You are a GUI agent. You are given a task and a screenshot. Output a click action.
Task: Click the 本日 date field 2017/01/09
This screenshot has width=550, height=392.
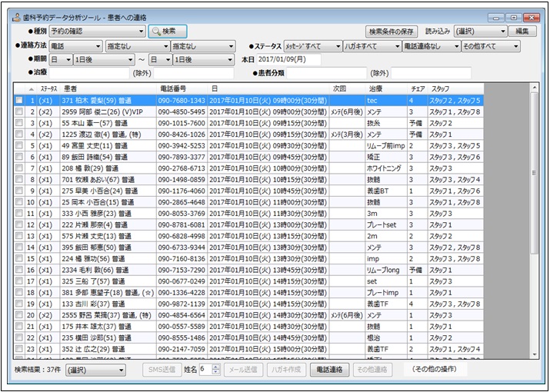click(288, 60)
